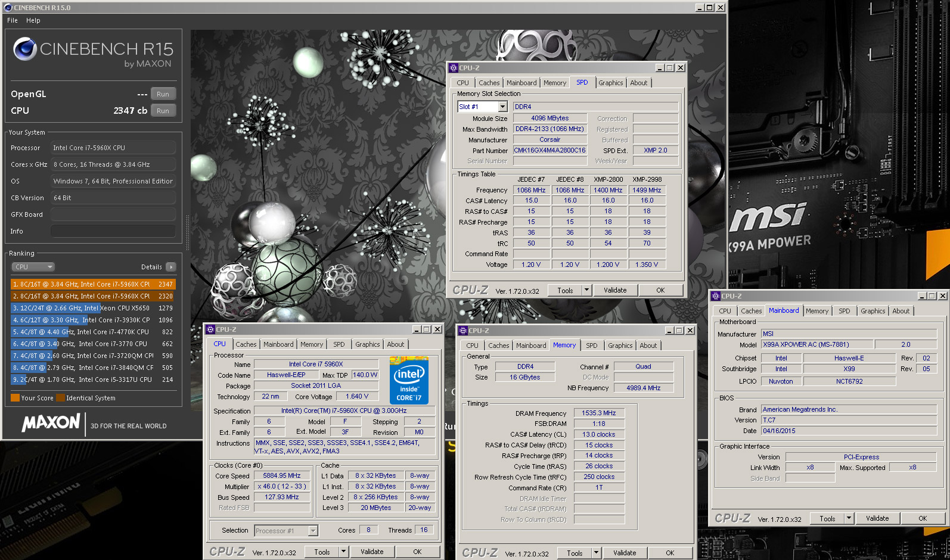The image size is (950, 560).
Task: Click CPU-Z Mainboard window title icon
Action: point(716,296)
